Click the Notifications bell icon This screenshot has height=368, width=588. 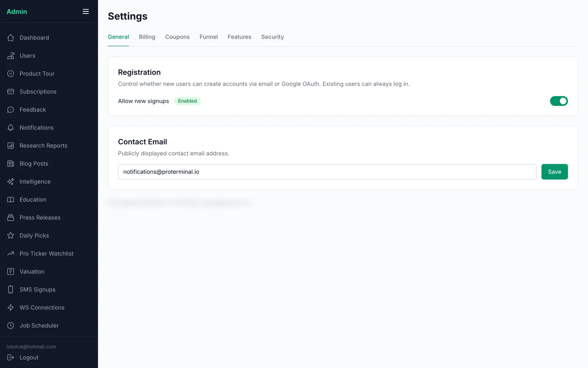[x=11, y=128]
